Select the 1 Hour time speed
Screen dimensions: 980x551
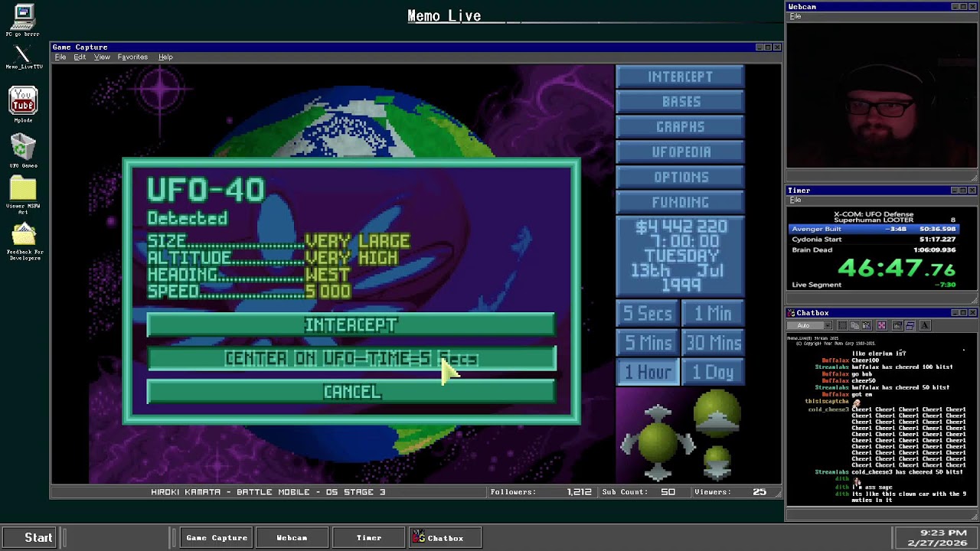point(648,372)
